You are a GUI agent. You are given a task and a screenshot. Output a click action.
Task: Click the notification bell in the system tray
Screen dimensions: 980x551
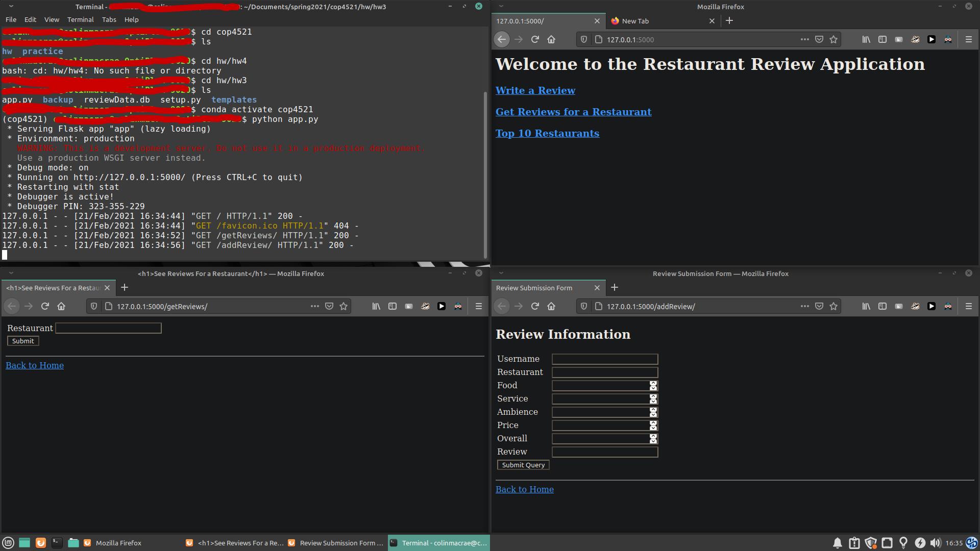point(838,543)
